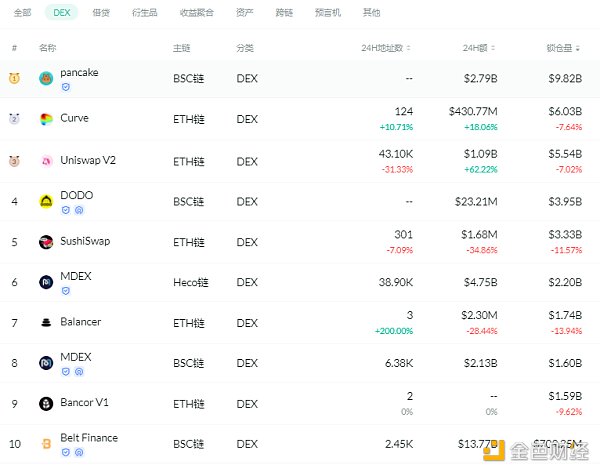
Task: Switch to the 借贷 tab
Action: point(101,13)
